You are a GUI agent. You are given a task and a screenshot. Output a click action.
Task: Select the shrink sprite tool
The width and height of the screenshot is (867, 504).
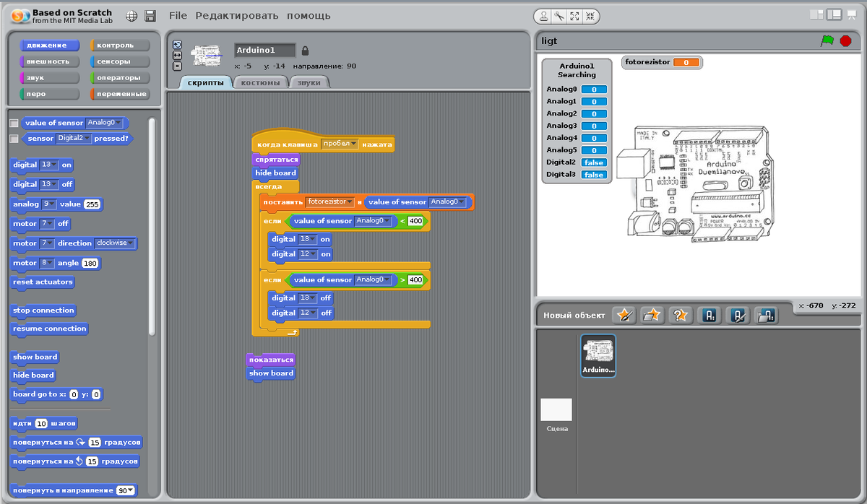point(590,15)
